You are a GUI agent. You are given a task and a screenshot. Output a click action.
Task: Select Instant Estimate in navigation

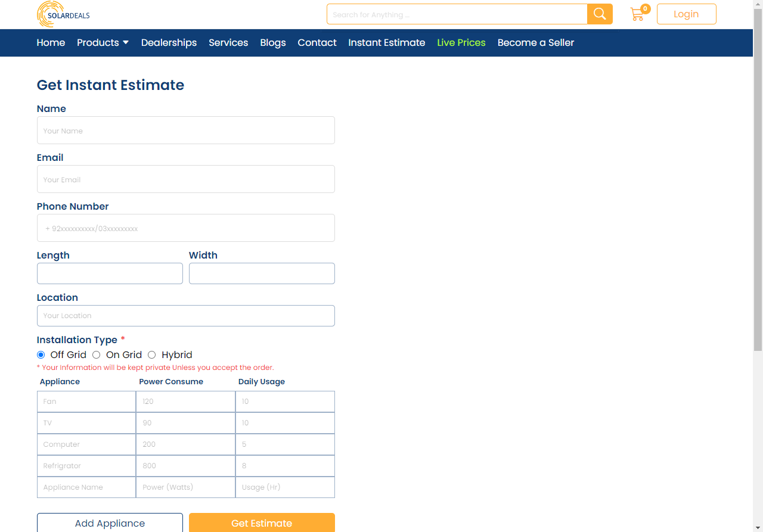(387, 43)
